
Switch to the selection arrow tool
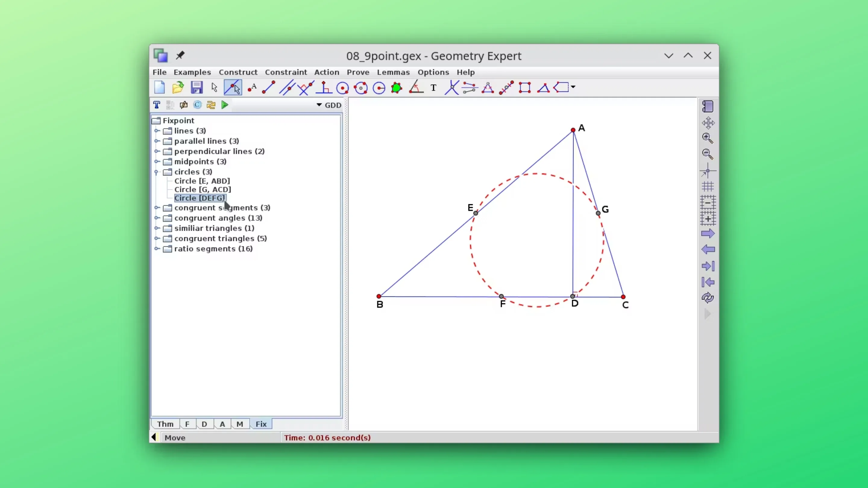pos(214,88)
